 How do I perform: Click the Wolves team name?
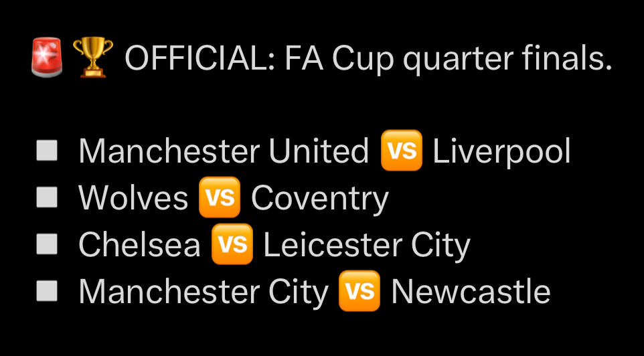pos(133,198)
